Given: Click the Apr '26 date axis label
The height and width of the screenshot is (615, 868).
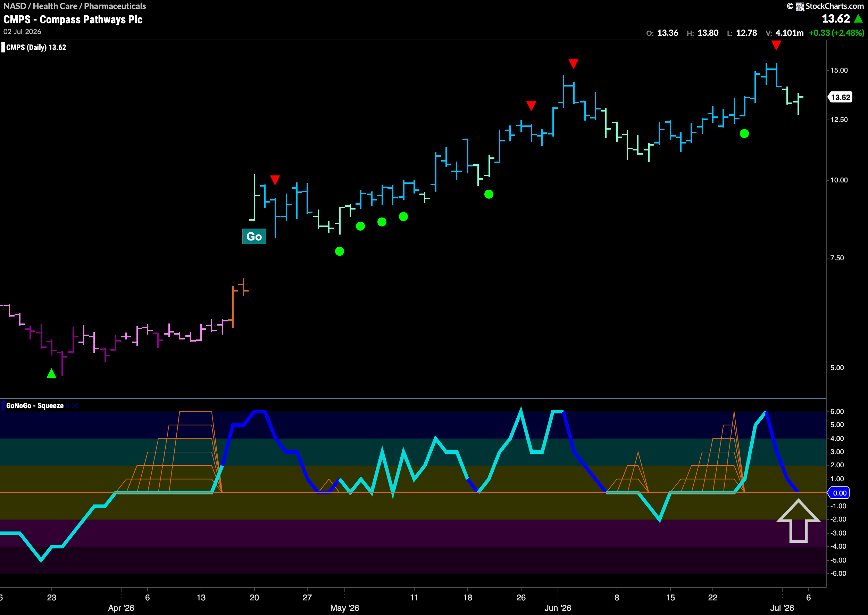Looking at the screenshot, I should 121,608.
